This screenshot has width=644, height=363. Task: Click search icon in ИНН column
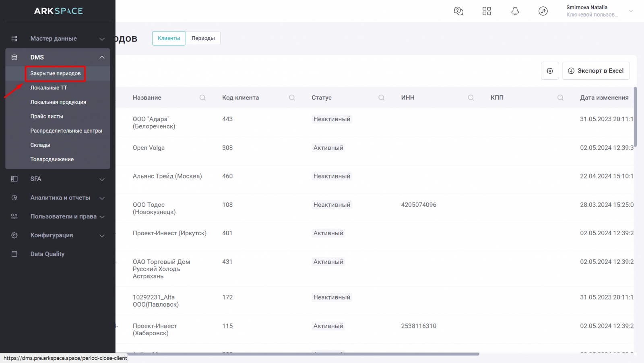[x=471, y=98]
